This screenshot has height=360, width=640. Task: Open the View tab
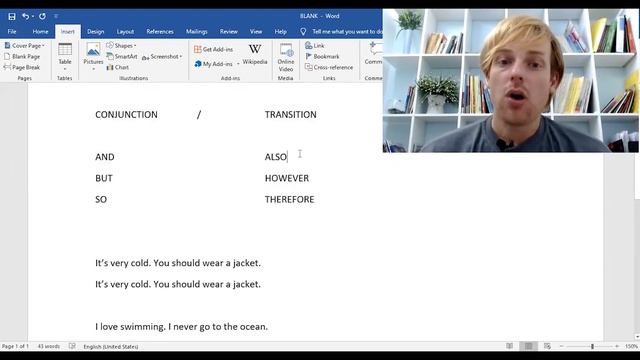point(256,31)
